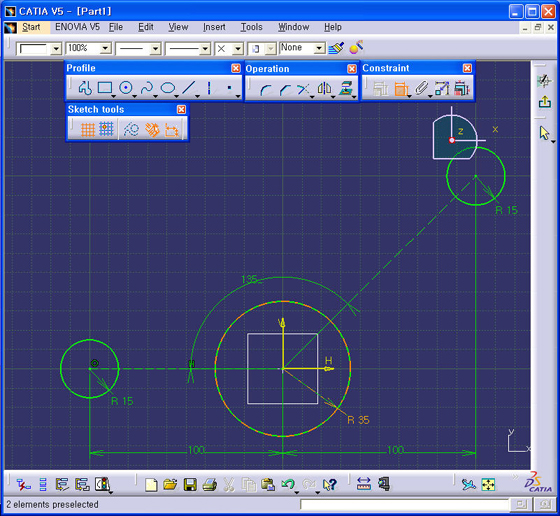Image resolution: width=560 pixels, height=516 pixels.
Task: Open the 100% opacity dropdown
Action: click(x=105, y=48)
